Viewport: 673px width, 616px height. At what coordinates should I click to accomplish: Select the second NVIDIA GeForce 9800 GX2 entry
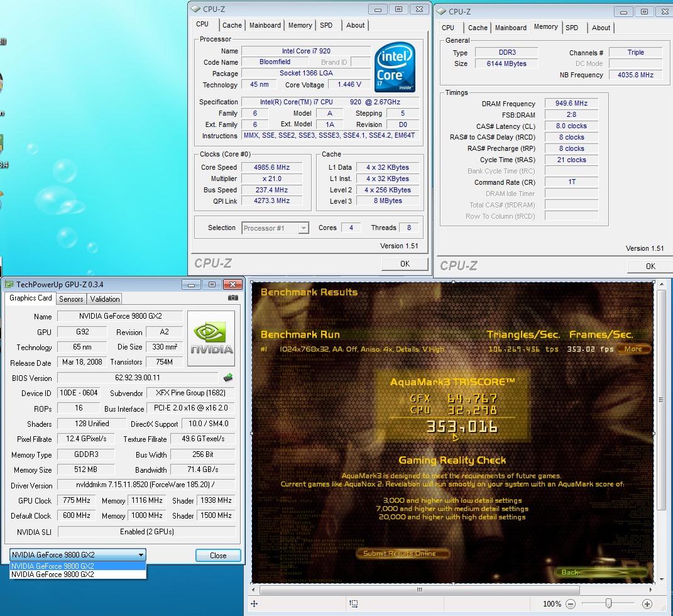pyautogui.click(x=78, y=575)
